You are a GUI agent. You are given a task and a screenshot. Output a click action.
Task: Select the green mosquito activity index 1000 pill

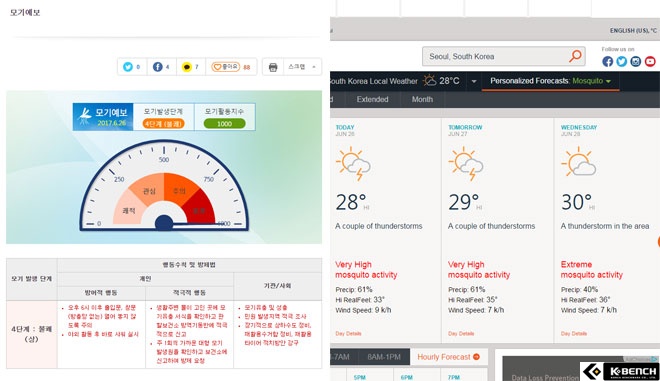coord(224,123)
